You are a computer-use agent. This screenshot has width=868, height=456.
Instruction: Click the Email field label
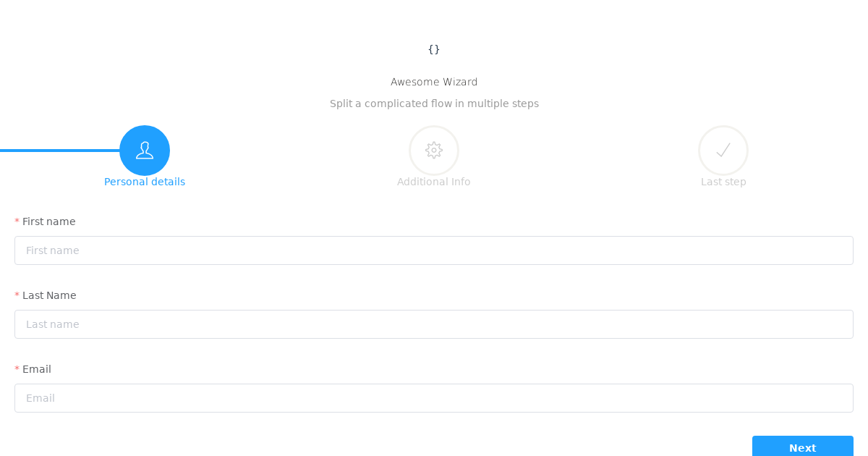[37, 369]
